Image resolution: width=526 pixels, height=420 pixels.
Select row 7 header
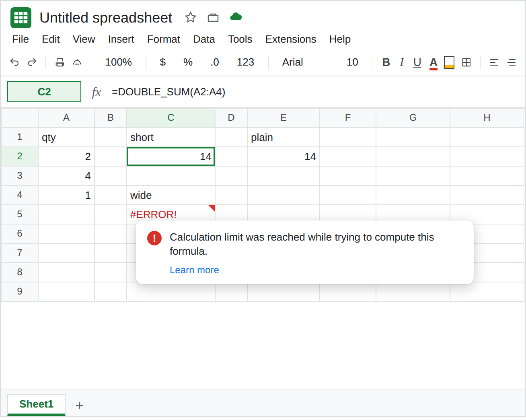[20, 253]
